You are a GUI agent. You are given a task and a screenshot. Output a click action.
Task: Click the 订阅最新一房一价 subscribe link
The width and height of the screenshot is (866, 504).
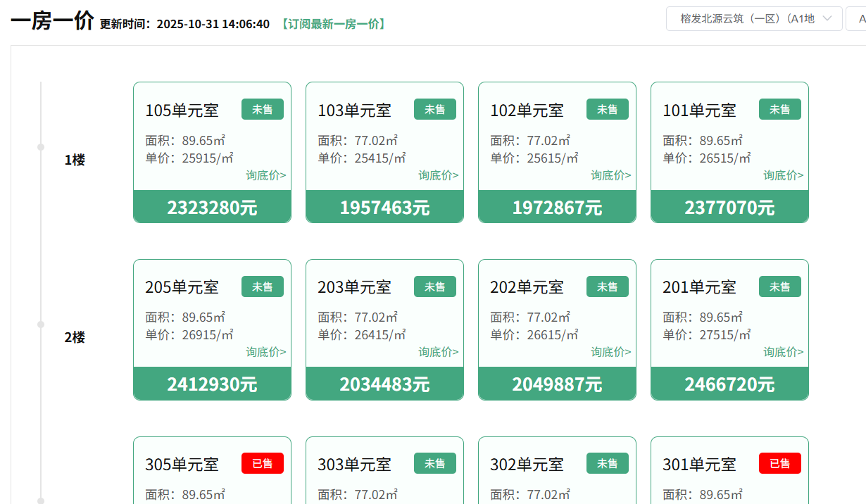click(333, 24)
